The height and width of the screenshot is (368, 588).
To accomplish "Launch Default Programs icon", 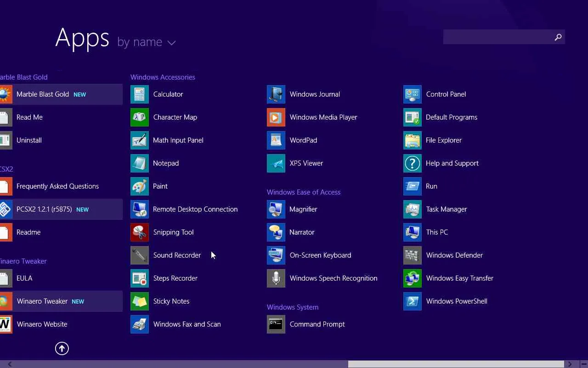I will click(413, 117).
